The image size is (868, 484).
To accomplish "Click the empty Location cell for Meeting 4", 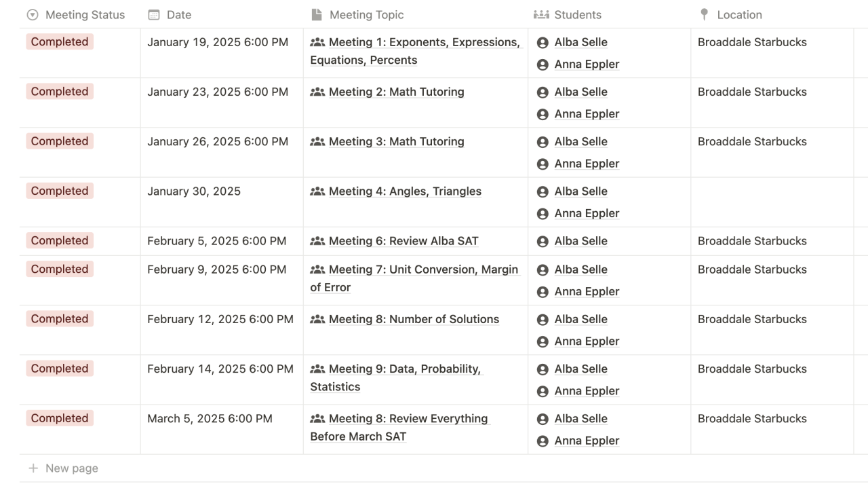I will (772, 202).
